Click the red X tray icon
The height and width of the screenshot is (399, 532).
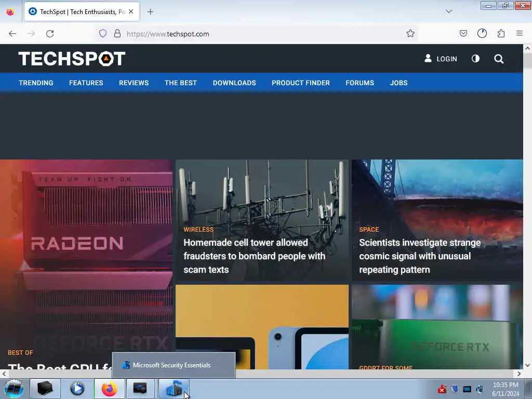(x=442, y=389)
